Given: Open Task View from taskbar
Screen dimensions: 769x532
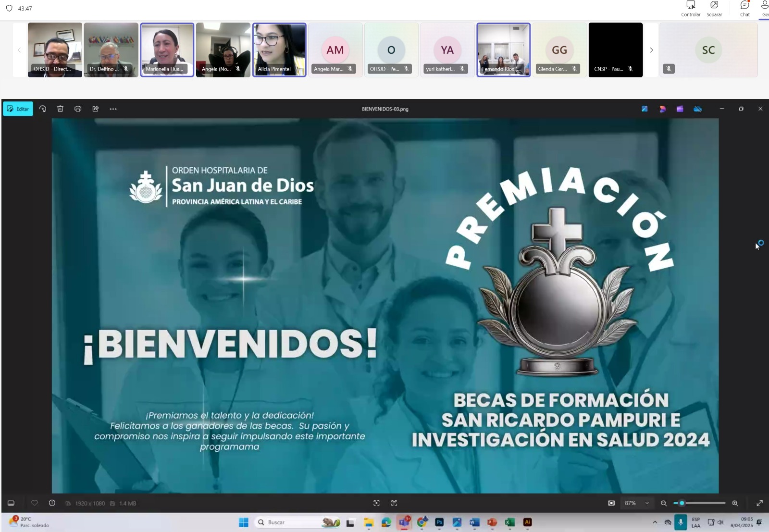Looking at the screenshot, I should [350, 522].
